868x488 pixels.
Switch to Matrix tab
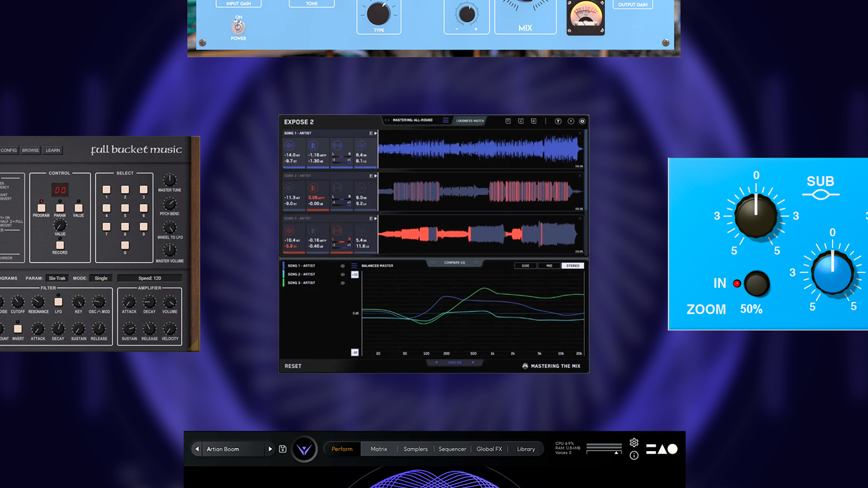click(x=379, y=449)
